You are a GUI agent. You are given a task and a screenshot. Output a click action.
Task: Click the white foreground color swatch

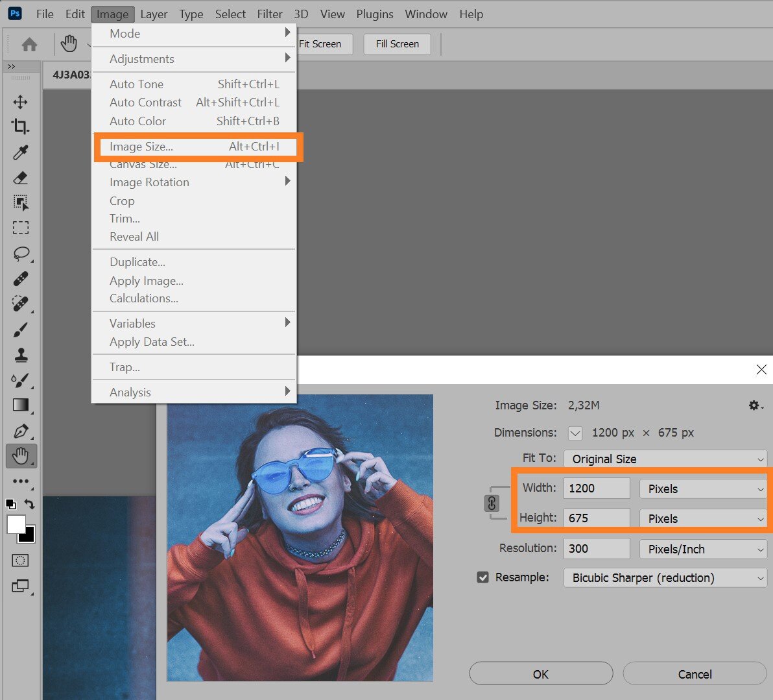(x=15, y=523)
